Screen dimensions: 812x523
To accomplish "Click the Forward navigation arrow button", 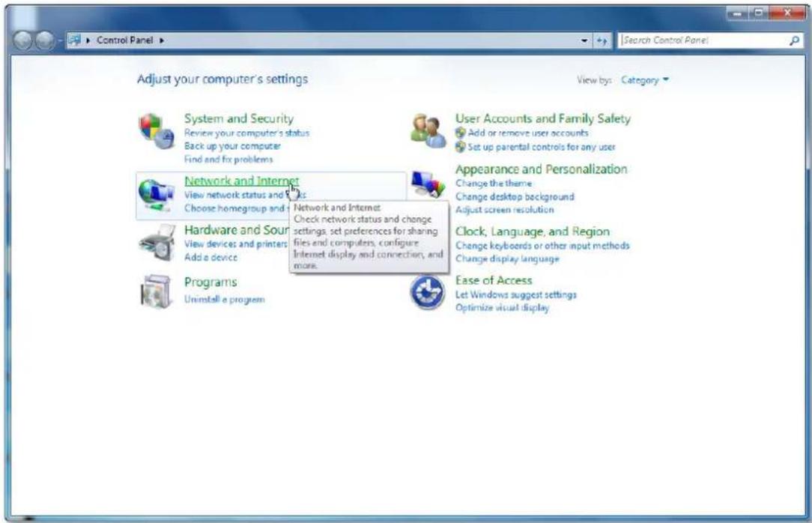I will [45, 40].
